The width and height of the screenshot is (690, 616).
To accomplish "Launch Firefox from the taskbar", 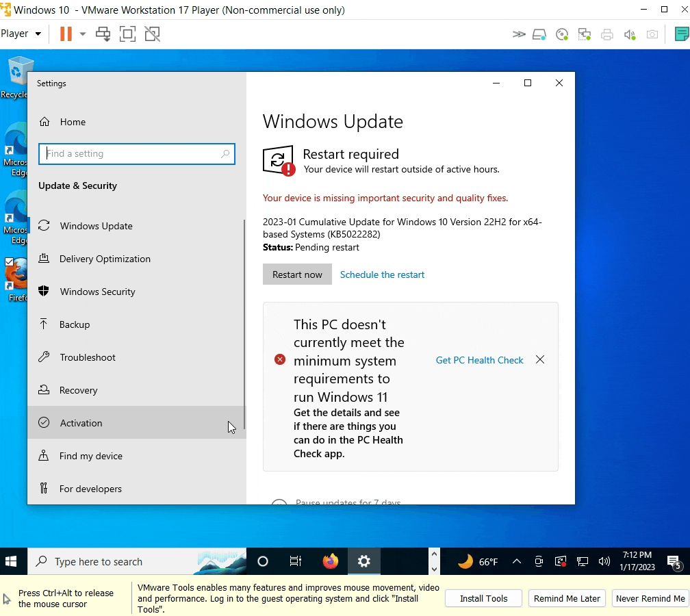I will (x=330, y=561).
